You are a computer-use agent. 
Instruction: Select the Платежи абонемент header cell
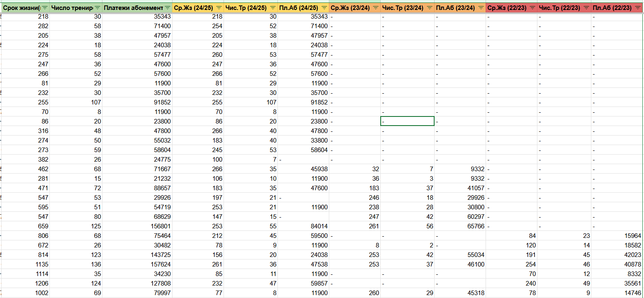(x=137, y=8)
